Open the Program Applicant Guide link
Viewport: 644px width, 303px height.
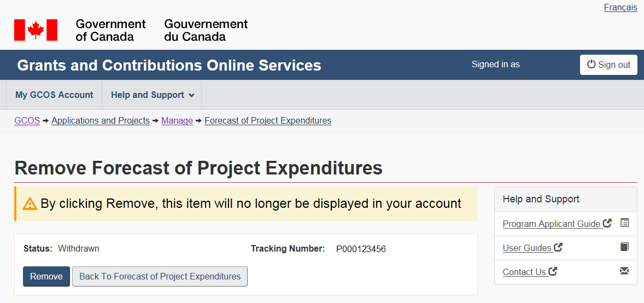click(552, 224)
